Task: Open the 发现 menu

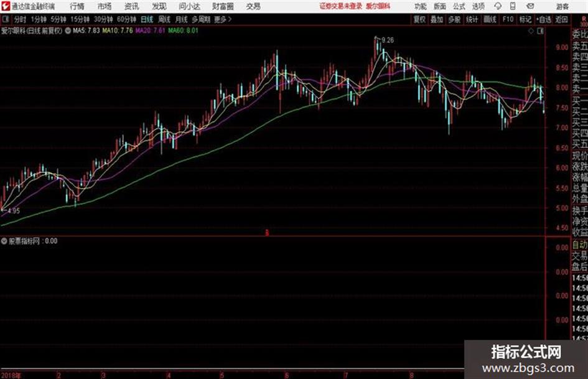Action: tap(159, 6)
